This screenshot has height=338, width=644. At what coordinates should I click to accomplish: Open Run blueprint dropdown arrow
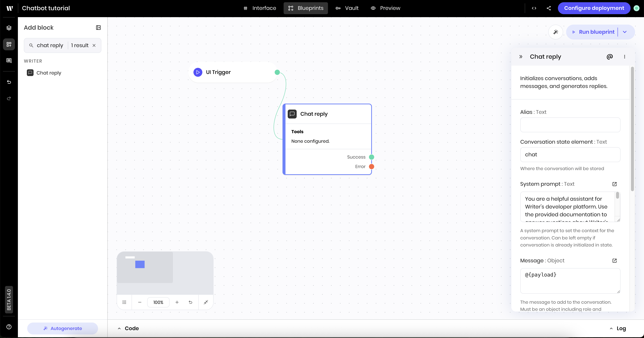pyautogui.click(x=624, y=32)
